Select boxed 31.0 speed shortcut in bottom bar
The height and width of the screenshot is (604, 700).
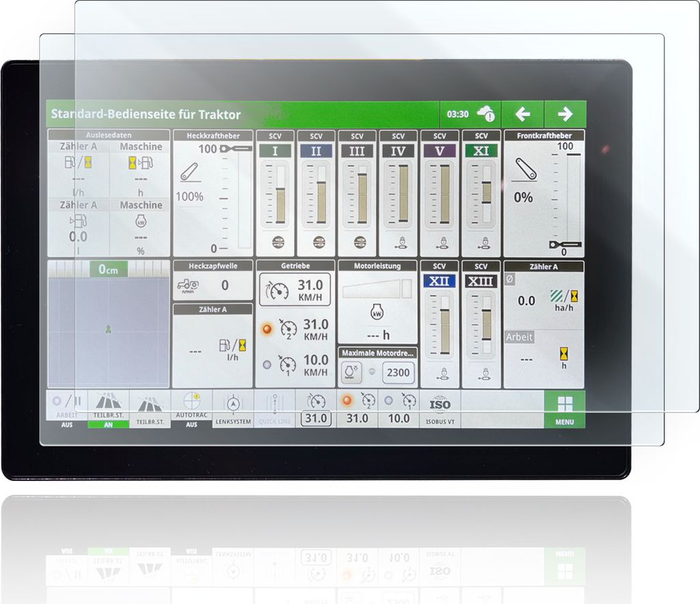(316, 409)
